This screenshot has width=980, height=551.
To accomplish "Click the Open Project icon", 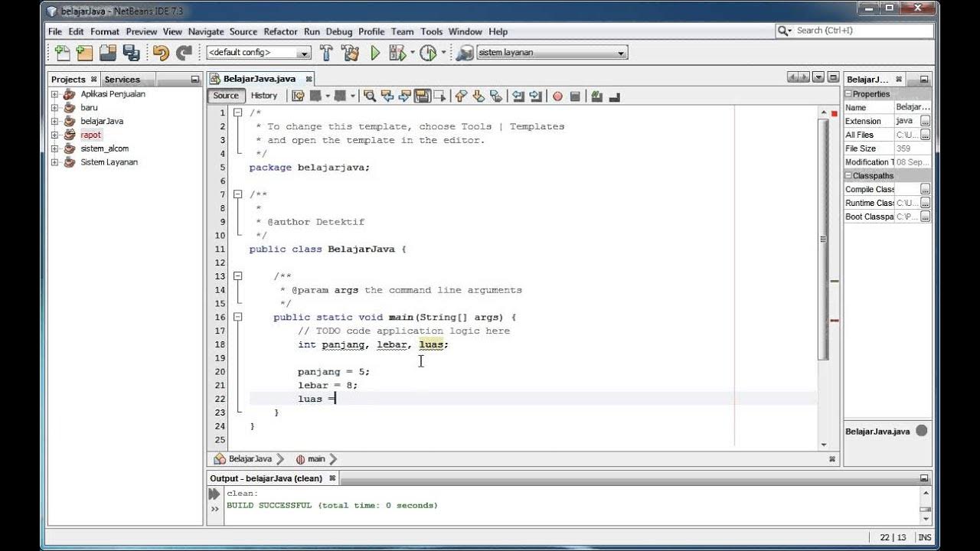I will (x=108, y=53).
